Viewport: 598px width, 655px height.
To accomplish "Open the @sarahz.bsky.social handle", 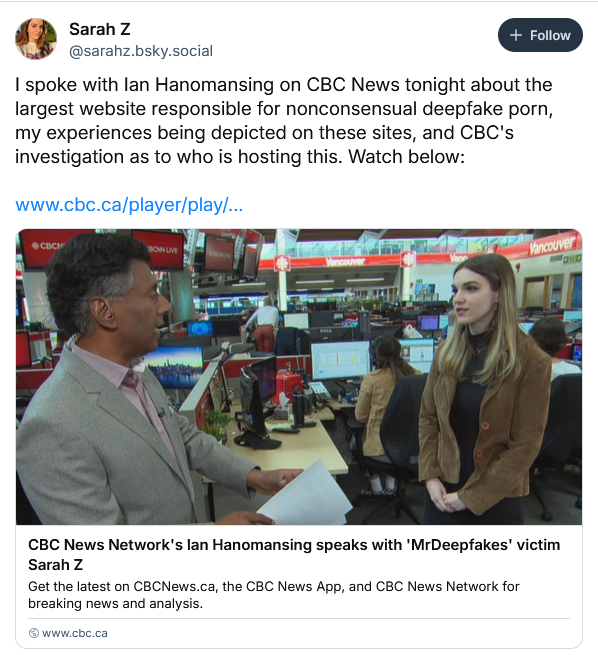I will point(141,51).
